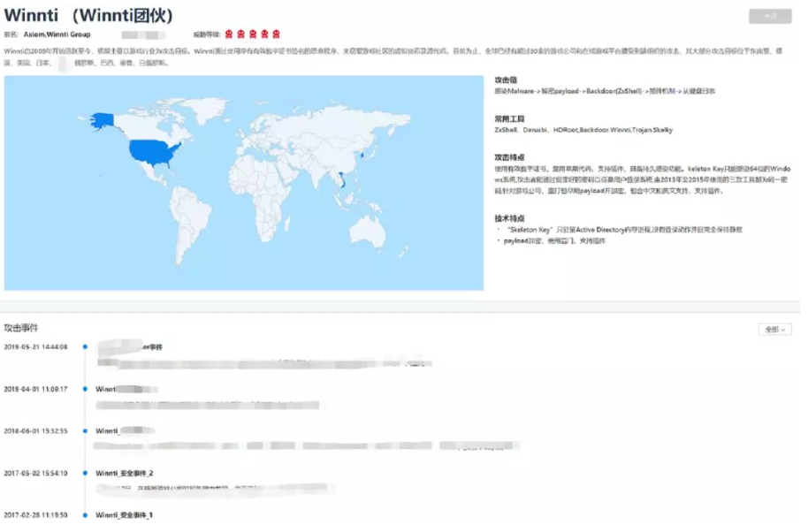Click the page title Winnti (Winnti团伙)
Screen dimensions: 808x532
(89, 15)
